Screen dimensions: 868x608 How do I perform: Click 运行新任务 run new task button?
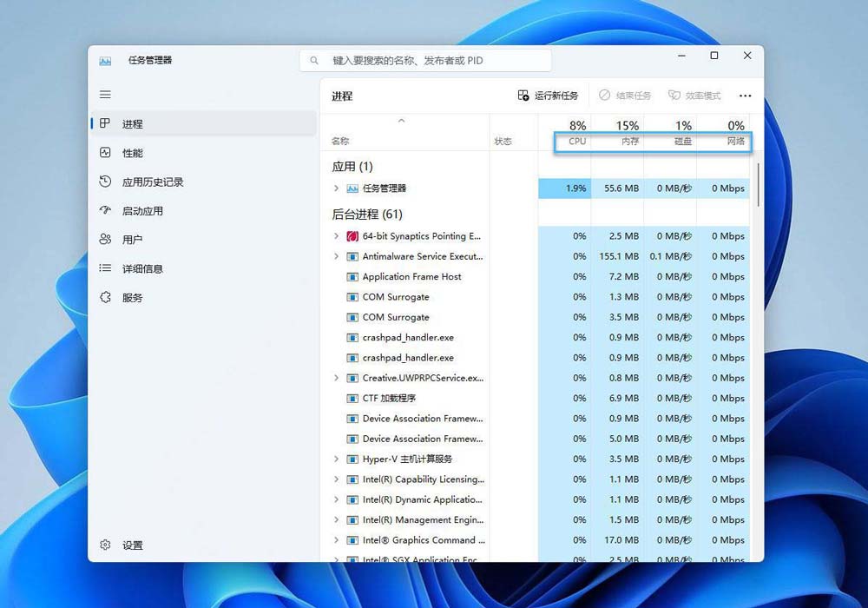point(548,96)
